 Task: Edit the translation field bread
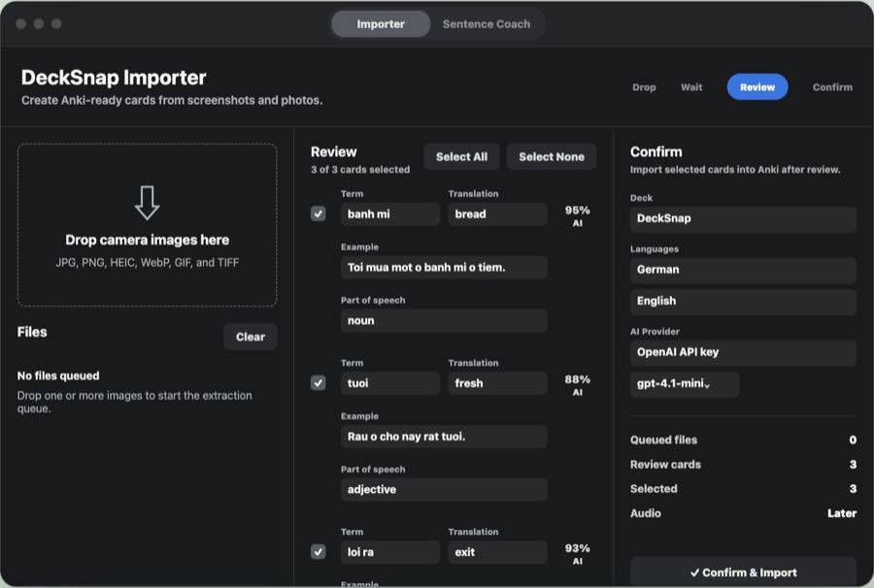point(498,214)
